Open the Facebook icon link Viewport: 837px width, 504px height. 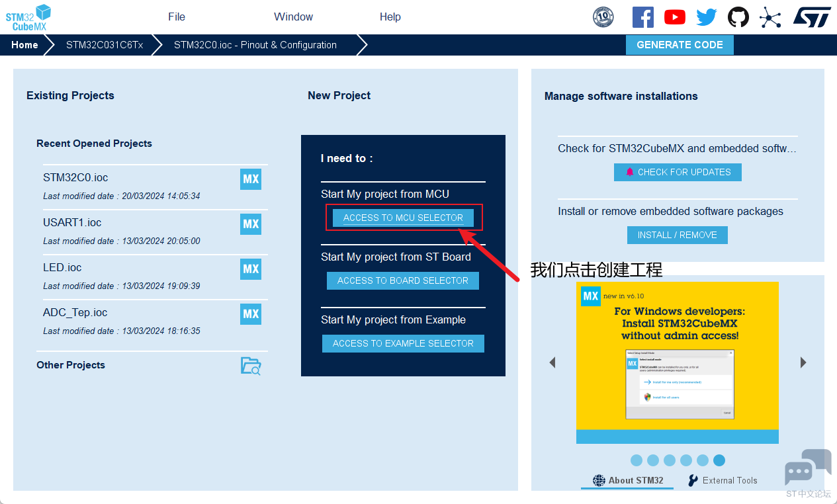click(x=642, y=17)
